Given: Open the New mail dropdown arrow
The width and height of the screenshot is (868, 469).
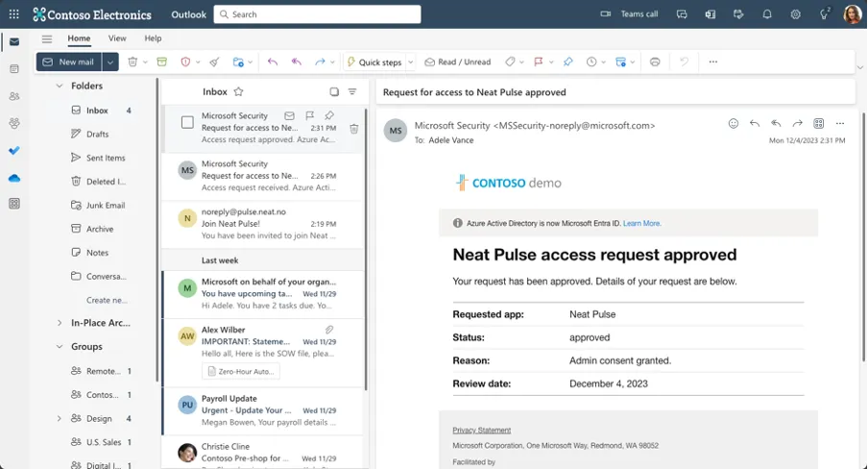Looking at the screenshot, I should point(110,62).
